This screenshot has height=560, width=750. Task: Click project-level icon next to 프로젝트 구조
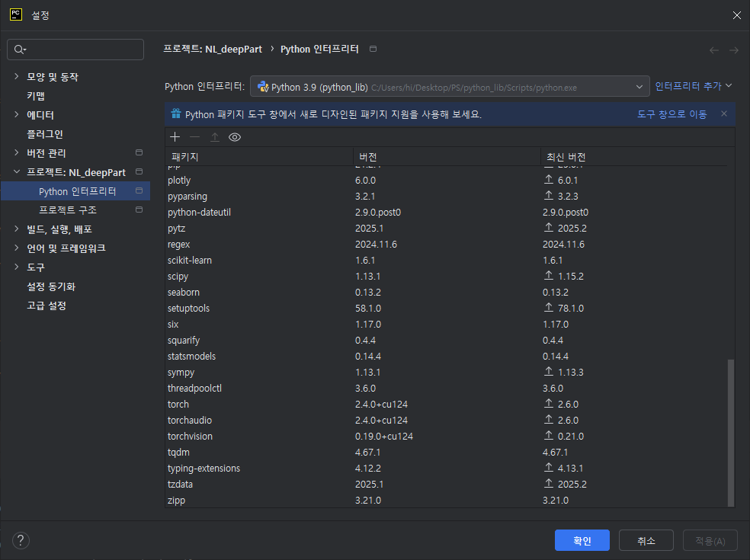click(x=139, y=210)
